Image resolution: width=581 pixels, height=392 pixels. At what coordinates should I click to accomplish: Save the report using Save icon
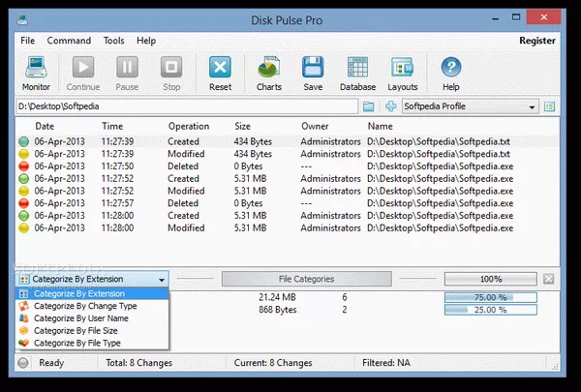click(x=313, y=74)
